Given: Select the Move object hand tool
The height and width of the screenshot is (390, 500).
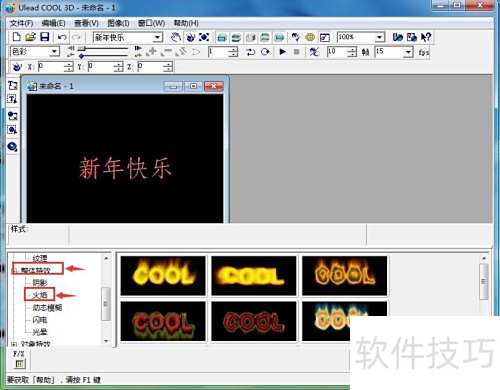Looking at the screenshot, I should (x=176, y=37).
